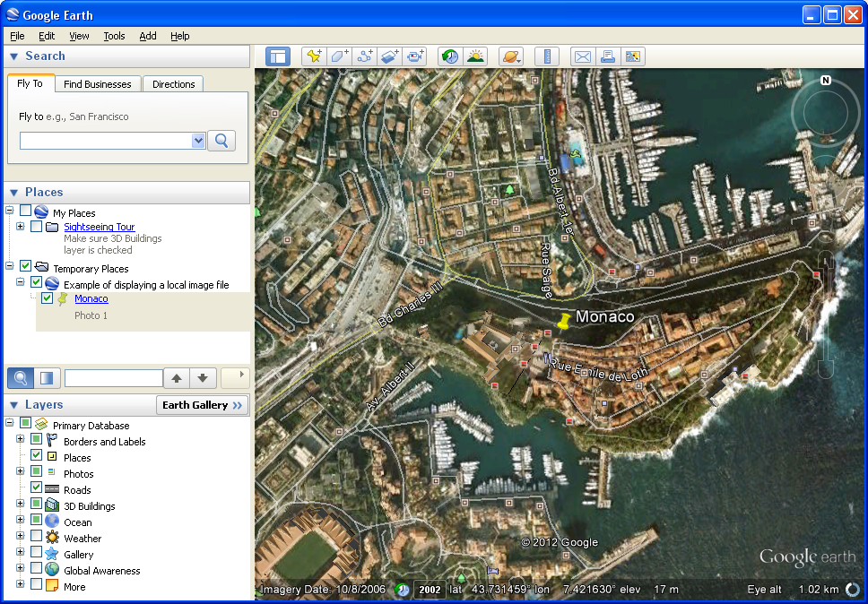
Task: Open the Tools menu
Action: (x=114, y=36)
